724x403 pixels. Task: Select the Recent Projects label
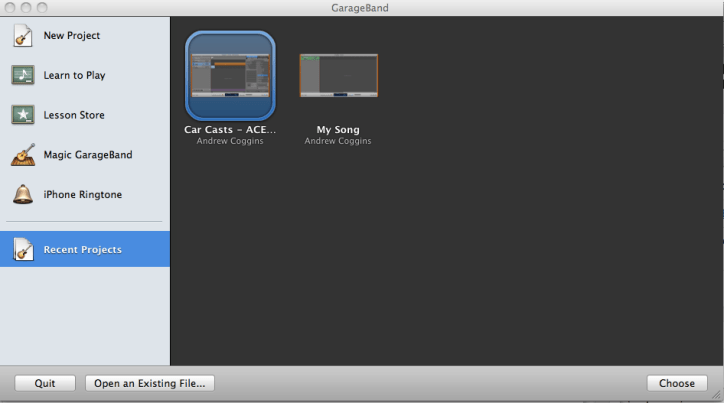[x=83, y=249]
